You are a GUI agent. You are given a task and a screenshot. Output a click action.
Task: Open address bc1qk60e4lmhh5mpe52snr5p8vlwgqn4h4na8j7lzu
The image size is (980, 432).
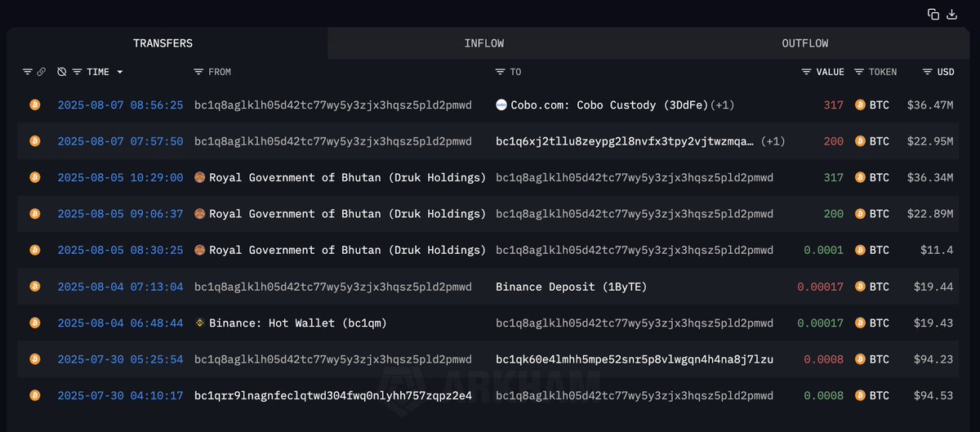(635, 359)
